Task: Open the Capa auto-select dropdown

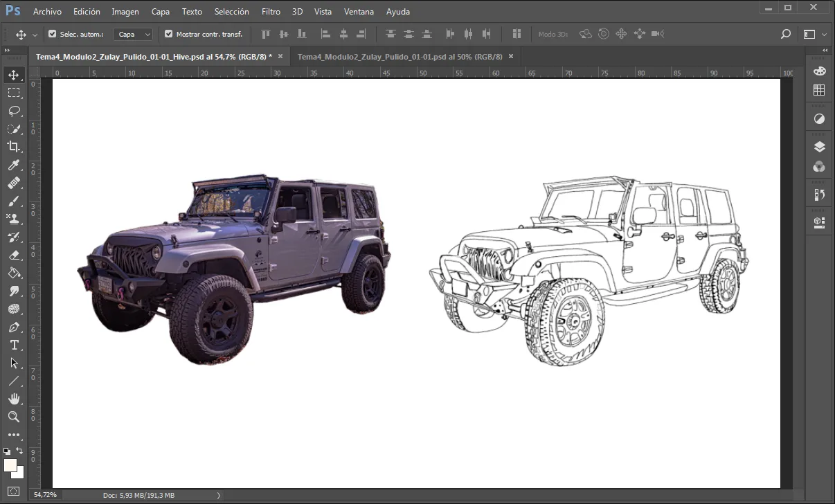Action: tap(133, 34)
